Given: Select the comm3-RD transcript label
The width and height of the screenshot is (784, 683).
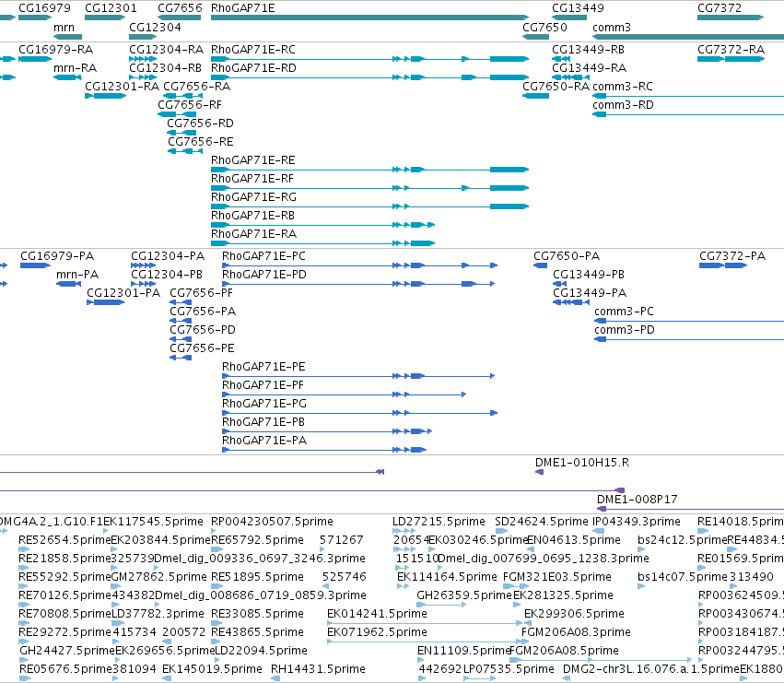Looking at the screenshot, I should pyautogui.click(x=623, y=105).
